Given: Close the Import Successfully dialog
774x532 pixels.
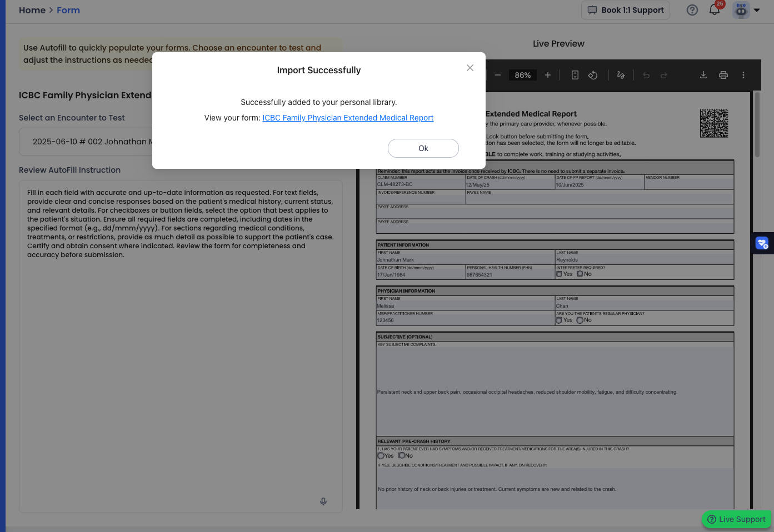Looking at the screenshot, I should pos(470,68).
